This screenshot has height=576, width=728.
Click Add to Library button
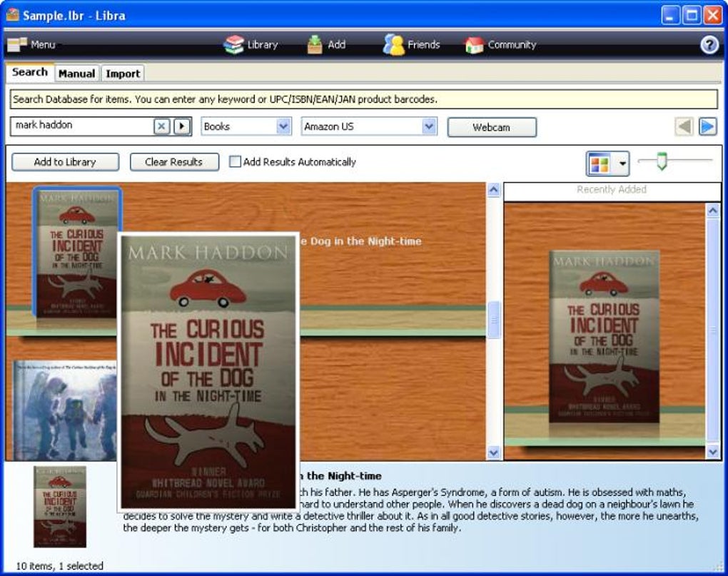point(65,162)
